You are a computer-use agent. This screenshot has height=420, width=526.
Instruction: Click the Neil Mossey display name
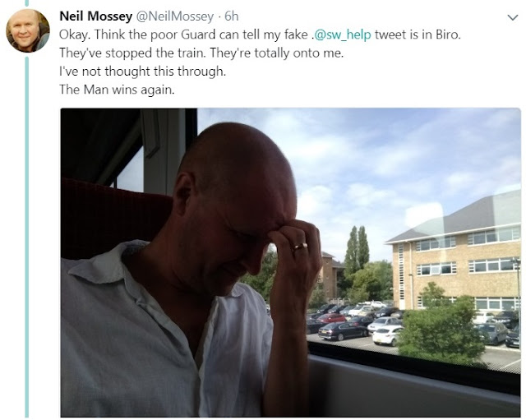(x=95, y=16)
